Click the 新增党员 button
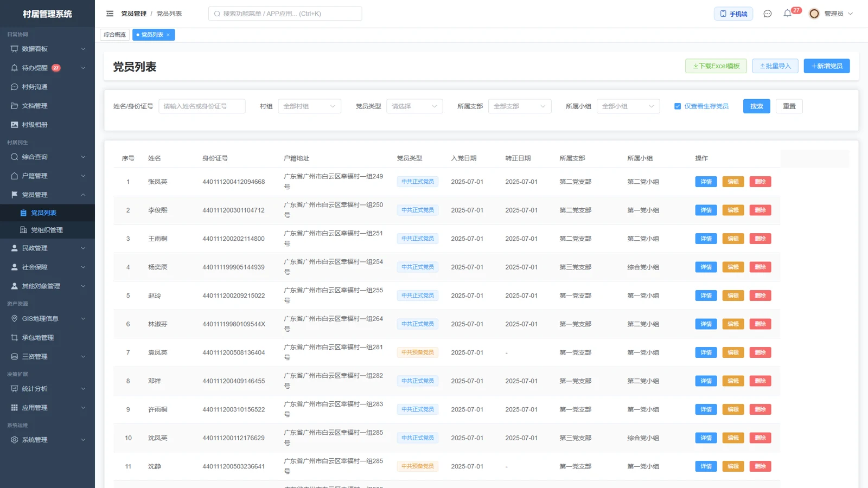The image size is (868, 488). 827,66
